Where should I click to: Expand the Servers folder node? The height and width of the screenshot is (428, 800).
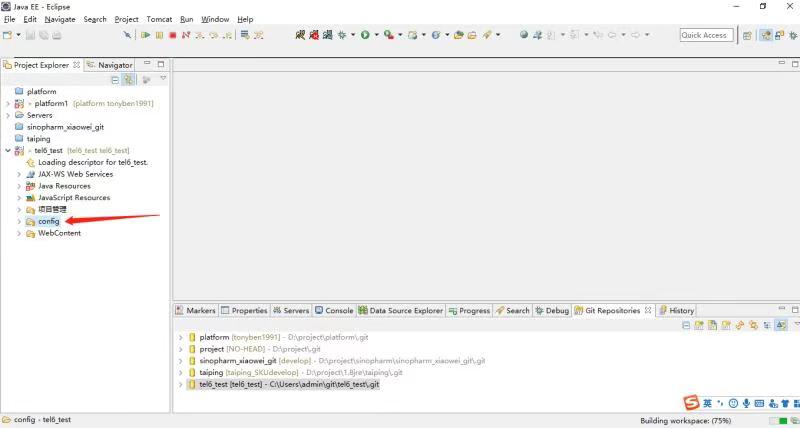point(8,115)
